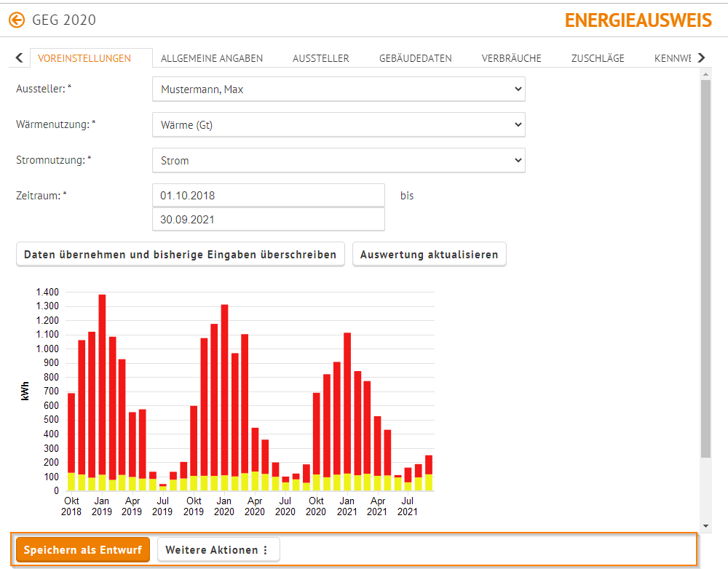Click the yellow bar segment for Okt 2018
The image size is (728, 569).
coord(71,482)
